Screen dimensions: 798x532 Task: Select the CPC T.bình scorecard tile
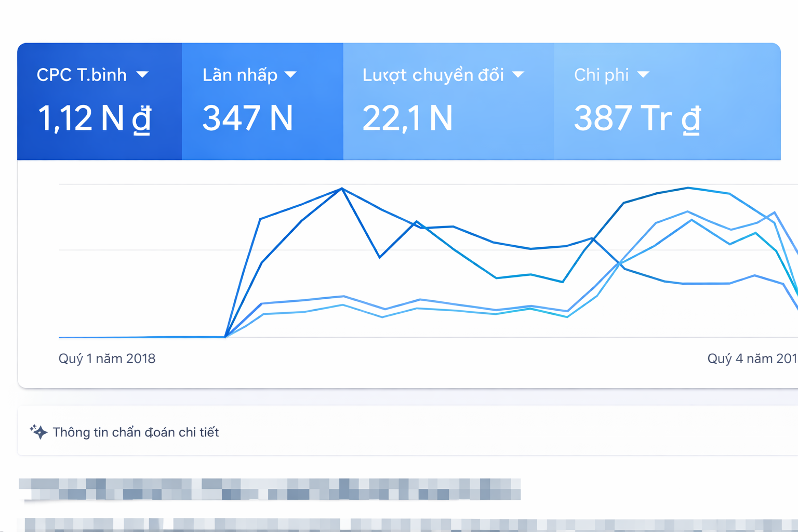[100, 101]
